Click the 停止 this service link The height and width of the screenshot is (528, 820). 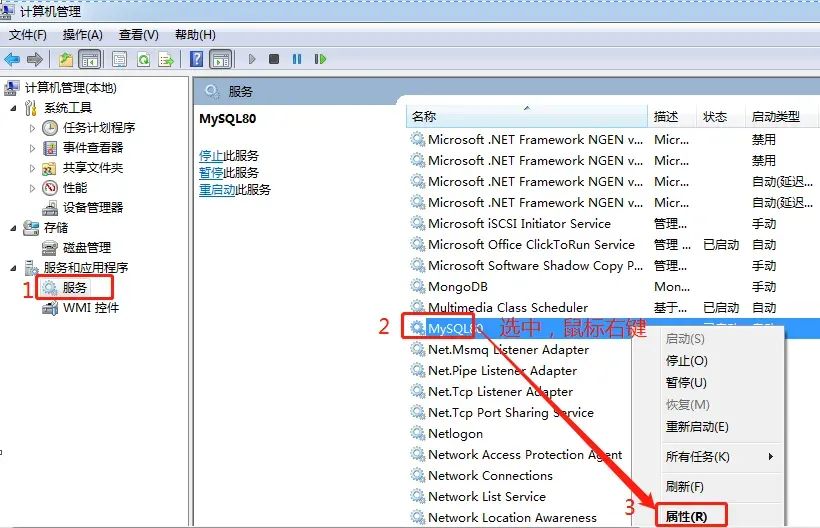coord(211,156)
